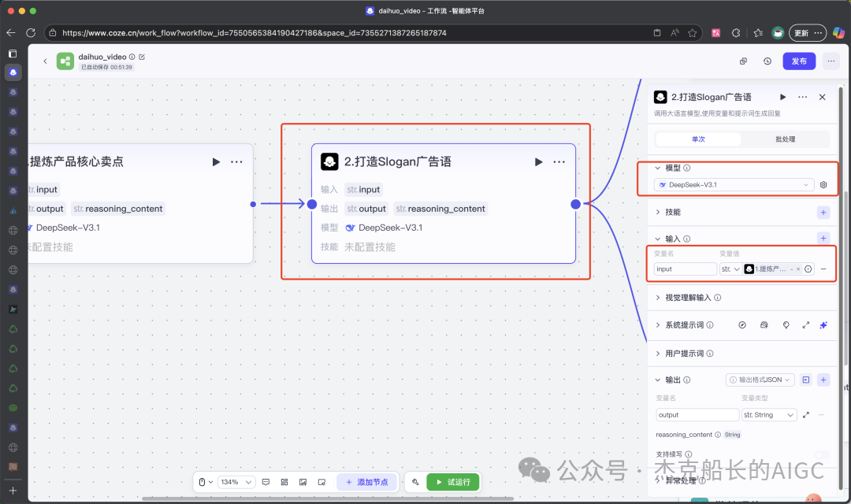Image resolution: width=851 pixels, height=504 pixels.
Task: Open the system prompt compass icon
Action: tap(742, 325)
